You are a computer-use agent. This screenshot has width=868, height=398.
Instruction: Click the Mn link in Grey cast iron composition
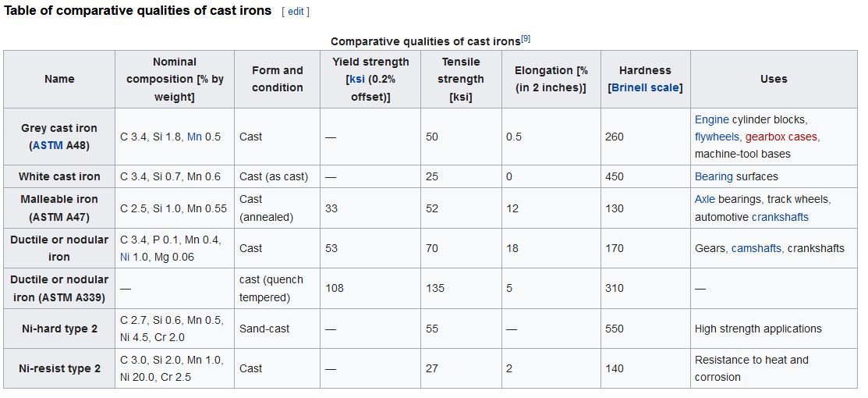194,137
